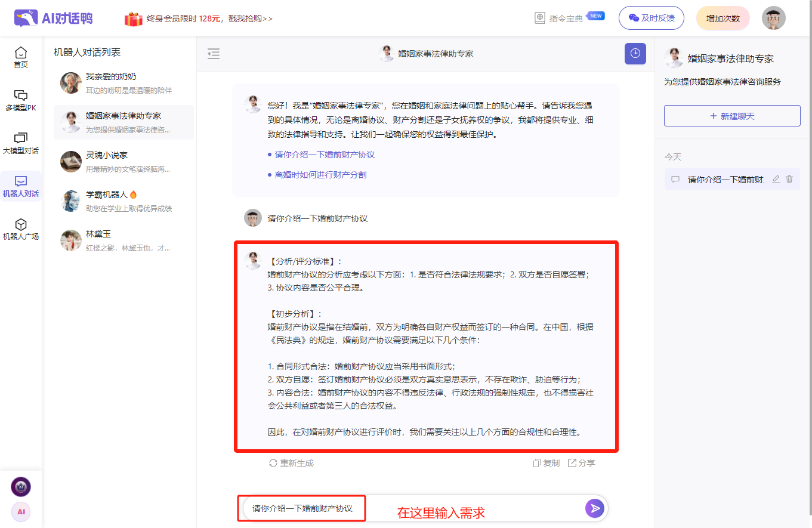Rename the chat using the pencil icon
The height and width of the screenshot is (528, 812).
tap(776, 178)
